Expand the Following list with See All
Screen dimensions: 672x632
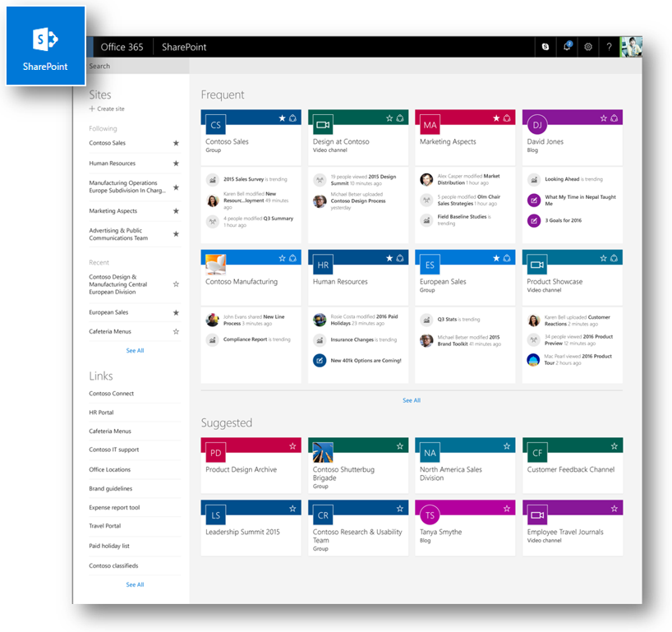click(x=135, y=350)
